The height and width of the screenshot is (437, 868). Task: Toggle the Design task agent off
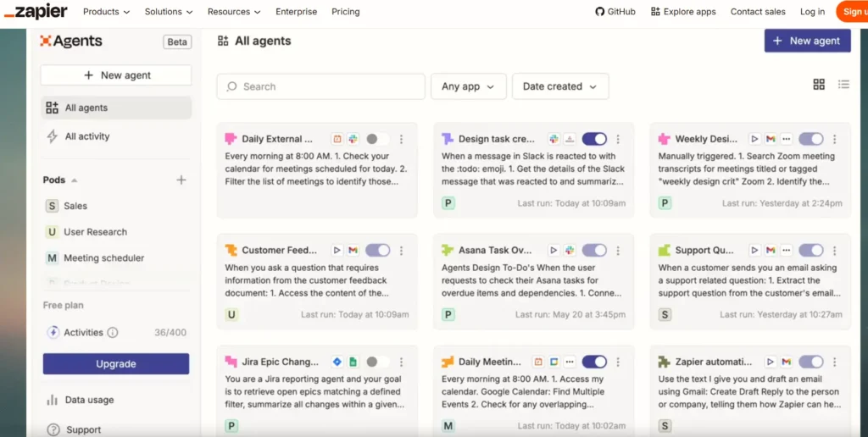pyautogui.click(x=594, y=139)
